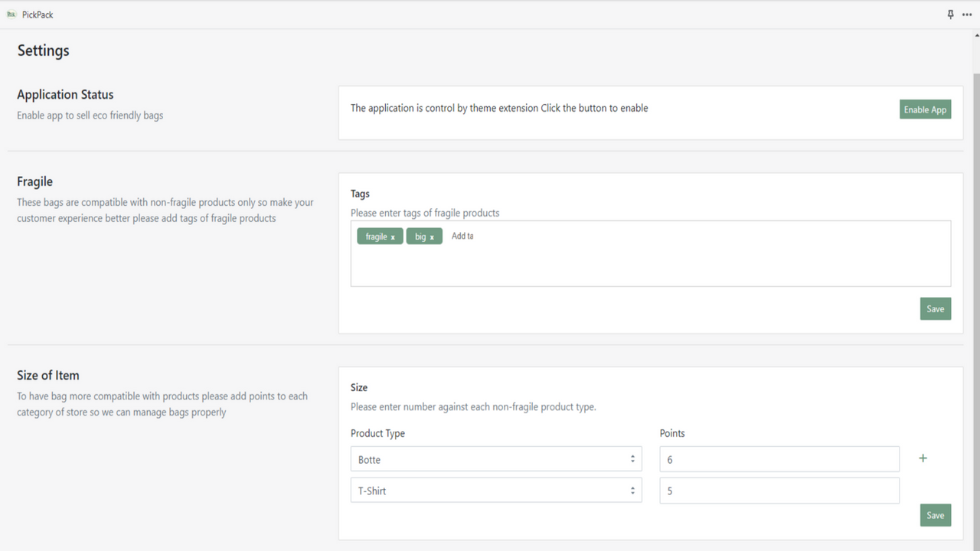Click the PickPack title text
The height and width of the screenshot is (551, 980).
click(x=38, y=15)
